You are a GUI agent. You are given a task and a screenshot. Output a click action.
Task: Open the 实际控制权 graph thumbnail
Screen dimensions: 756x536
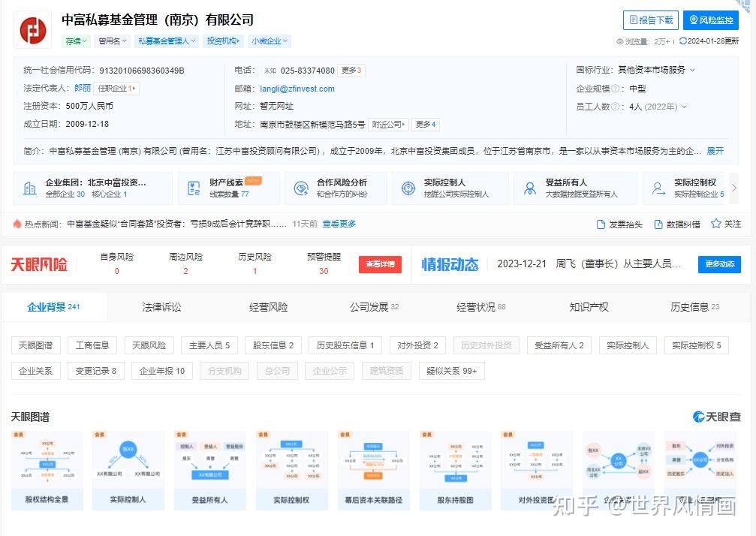click(x=292, y=471)
